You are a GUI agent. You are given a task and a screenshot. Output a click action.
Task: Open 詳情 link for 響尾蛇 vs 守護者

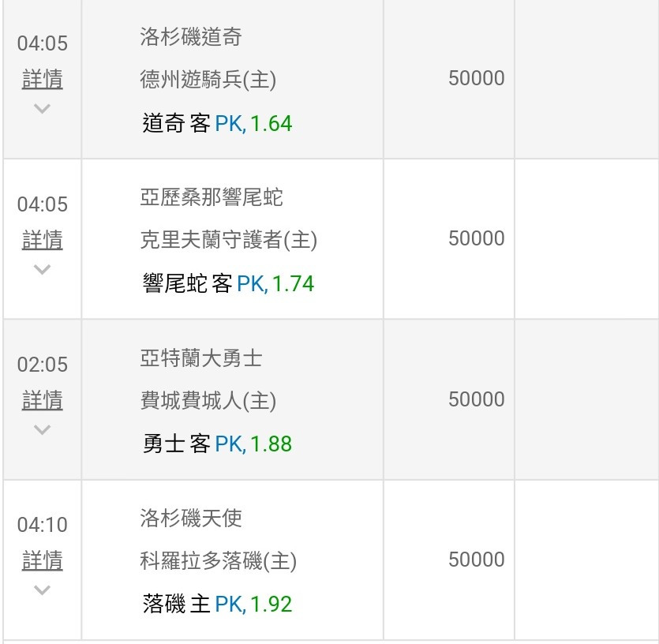point(43,240)
